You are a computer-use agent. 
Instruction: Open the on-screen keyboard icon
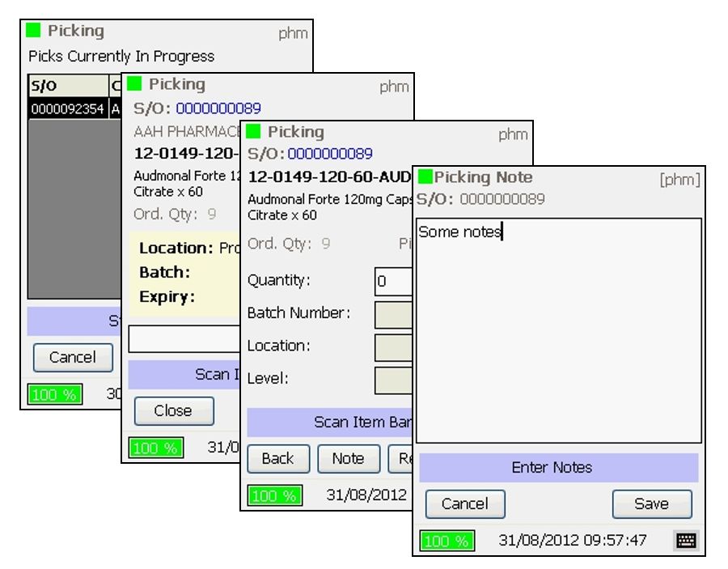(x=686, y=541)
